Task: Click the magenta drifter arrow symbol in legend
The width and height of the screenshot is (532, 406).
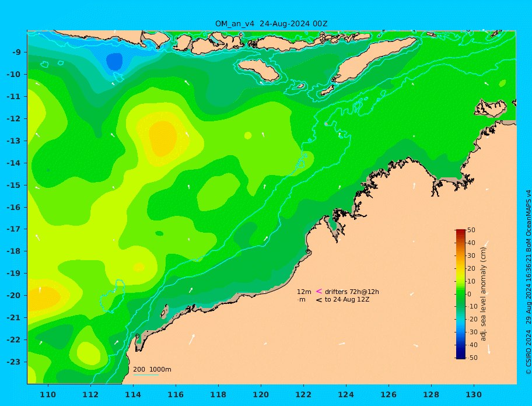Action: coord(319,291)
